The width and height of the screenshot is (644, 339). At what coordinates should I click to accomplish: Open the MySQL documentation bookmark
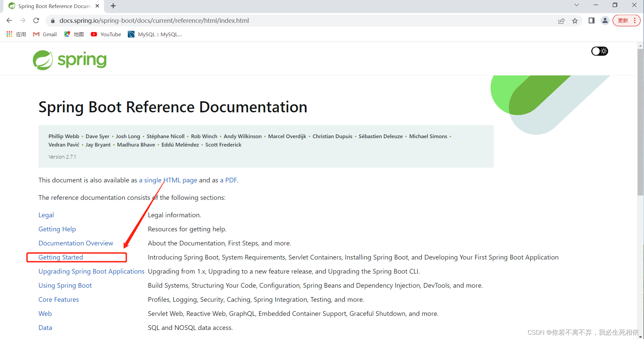coord(154,34)
